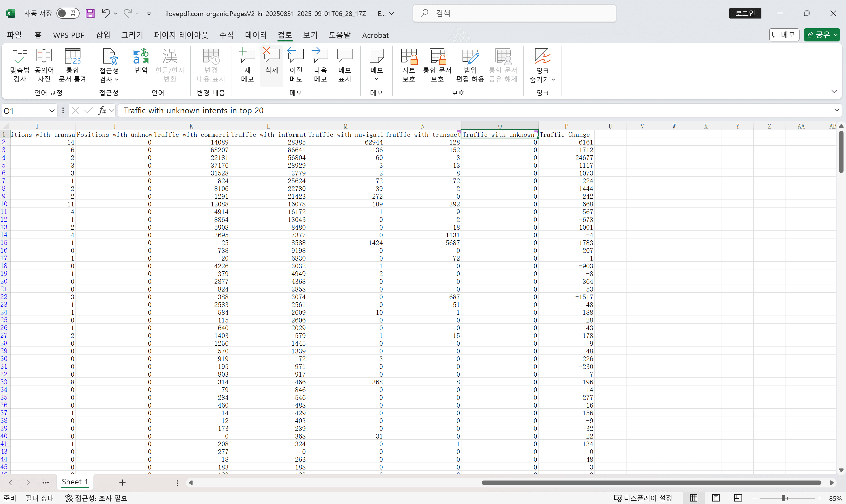Click accessibility status (접근성: 조사 필요)
The height and width of the screenshot is (504, 846).
point(96,498)
